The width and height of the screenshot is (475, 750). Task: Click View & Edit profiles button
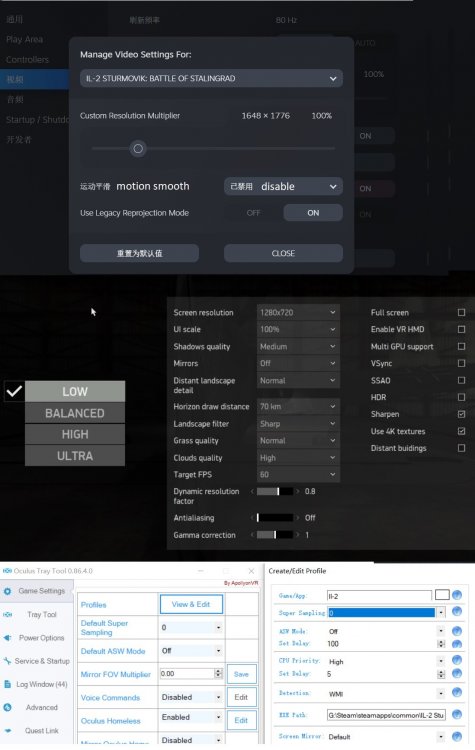click(191, 605)
